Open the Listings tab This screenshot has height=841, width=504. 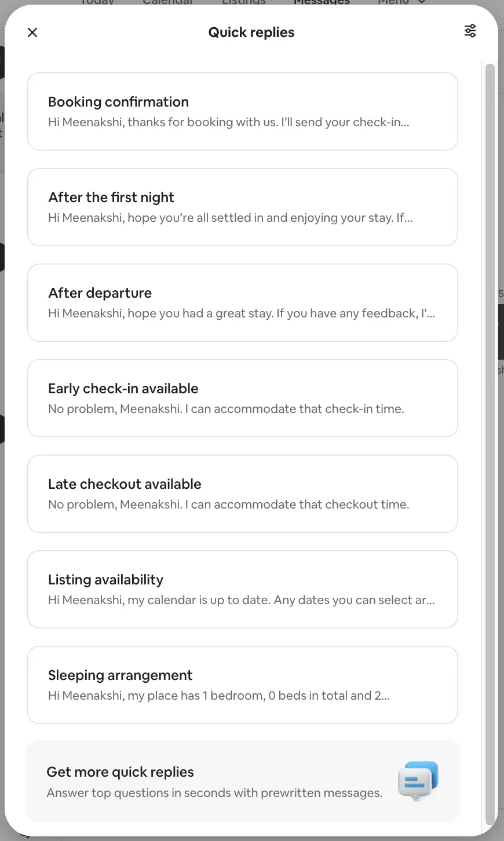coord(243,2)
